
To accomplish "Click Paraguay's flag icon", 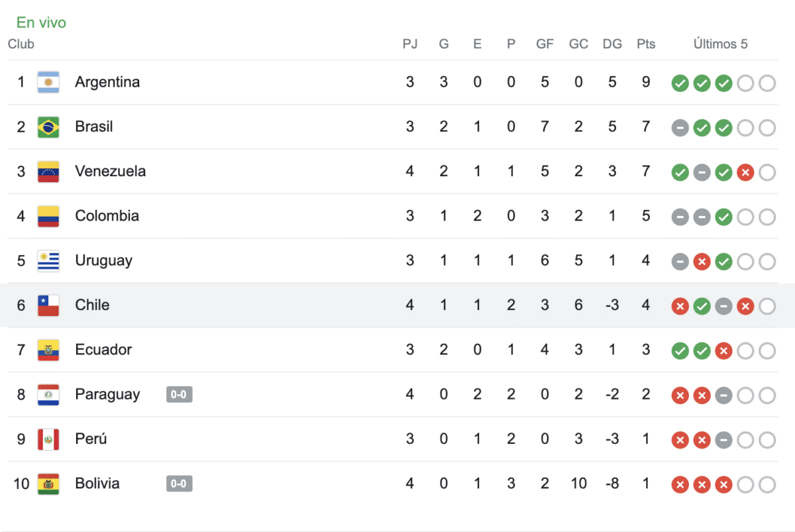I will [x=48, y=394].
